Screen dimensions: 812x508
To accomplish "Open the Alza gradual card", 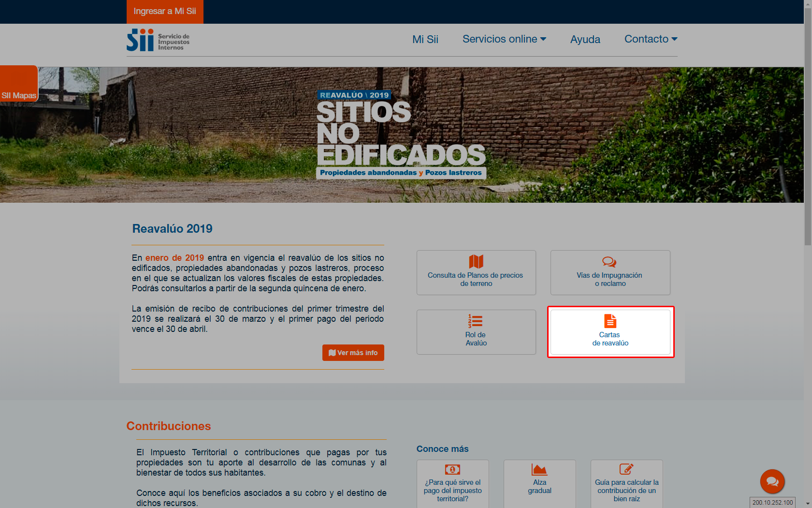I will pyautogui.click(x=540, y=484).
